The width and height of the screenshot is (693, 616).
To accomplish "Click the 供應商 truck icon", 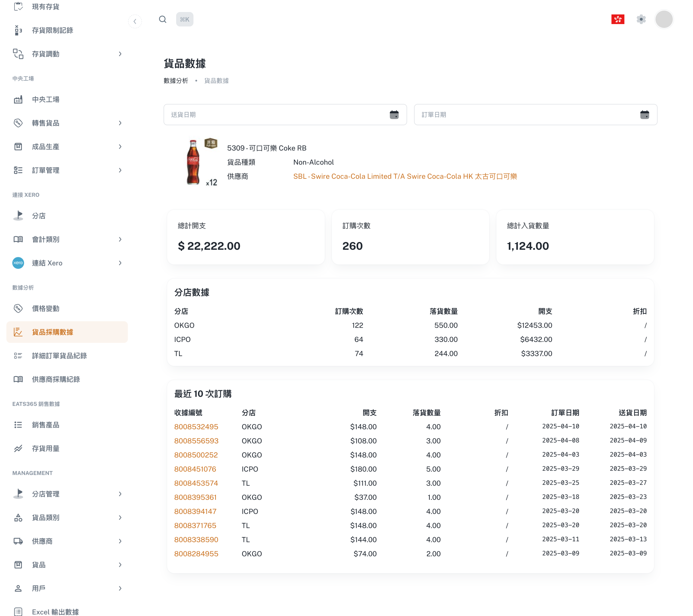I will [18, 541].
